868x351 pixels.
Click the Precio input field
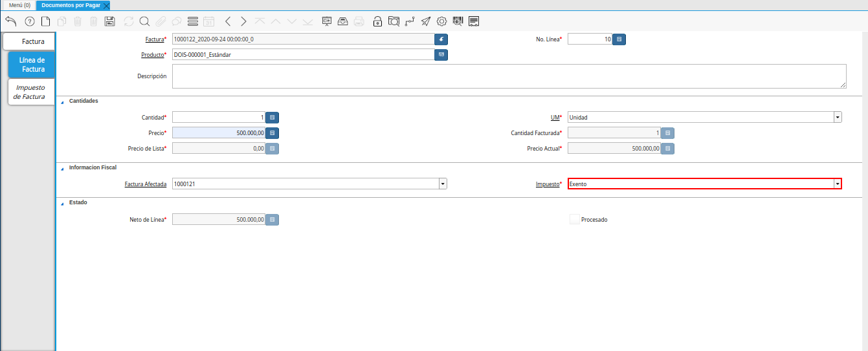click(x=219, y=133)
